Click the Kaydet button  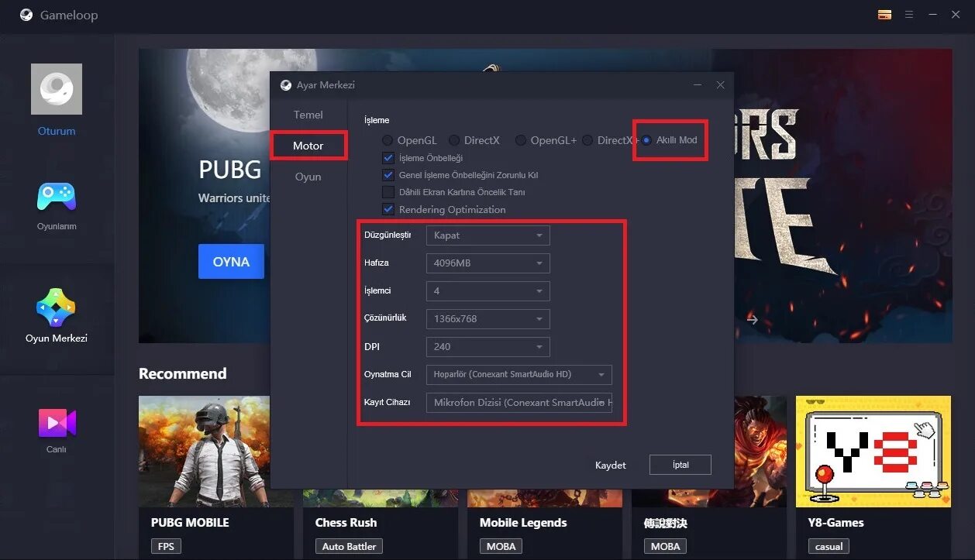pos(611,465)
